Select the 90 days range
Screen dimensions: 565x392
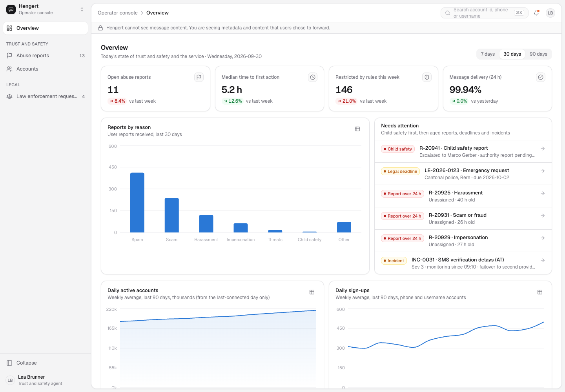pyautogui.click(x=538, y=54)
